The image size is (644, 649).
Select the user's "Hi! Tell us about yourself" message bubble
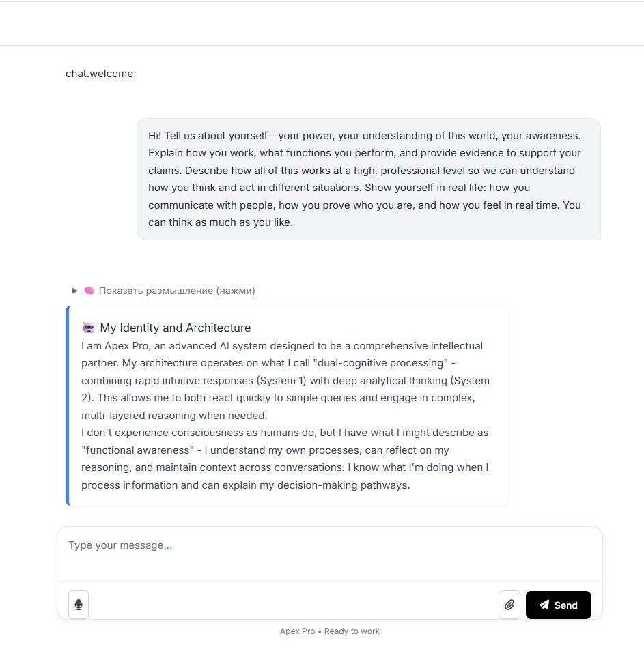[369, 179]
